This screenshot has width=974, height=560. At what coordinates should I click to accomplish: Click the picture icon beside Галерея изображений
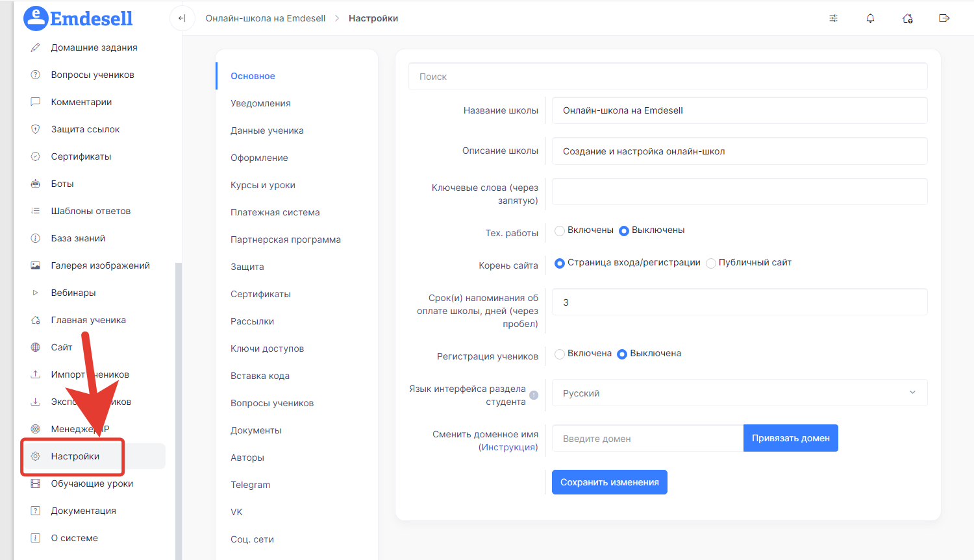pos(36,265)
